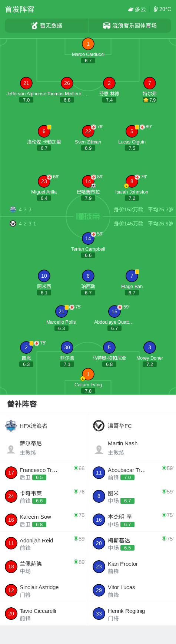Viewport: 176px width, 644px height.
Task: Tap Callum Irving goalkeeper number 1 icon
Action: [x=88, y=374]
